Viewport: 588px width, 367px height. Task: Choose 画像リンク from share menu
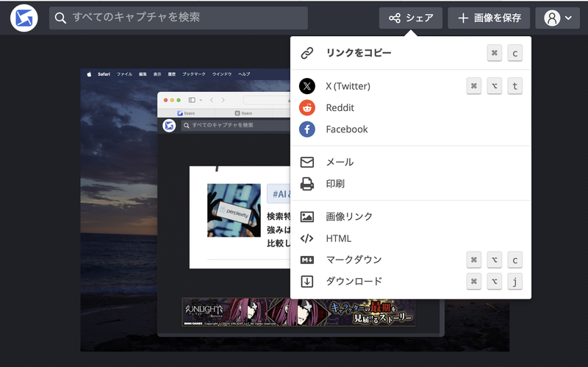[411, 216]
